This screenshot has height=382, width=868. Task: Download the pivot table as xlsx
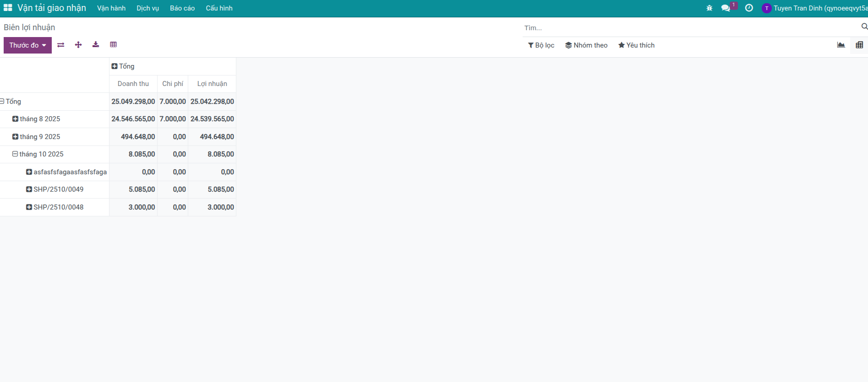96,45
